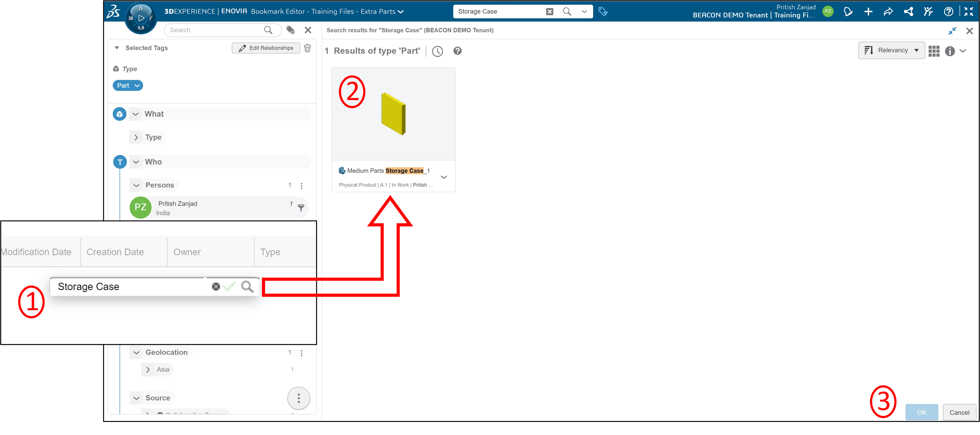Open the Persons options menu dots

coord(302,186)
